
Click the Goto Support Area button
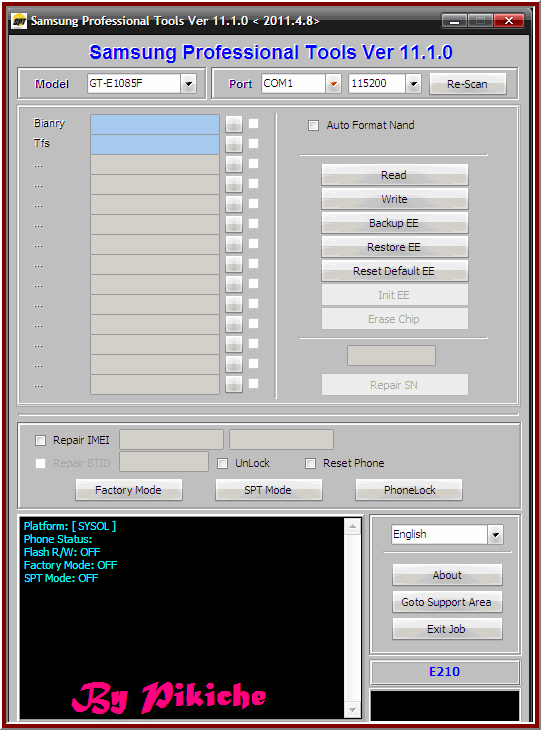pyautogui.click(x=447, y=602)
